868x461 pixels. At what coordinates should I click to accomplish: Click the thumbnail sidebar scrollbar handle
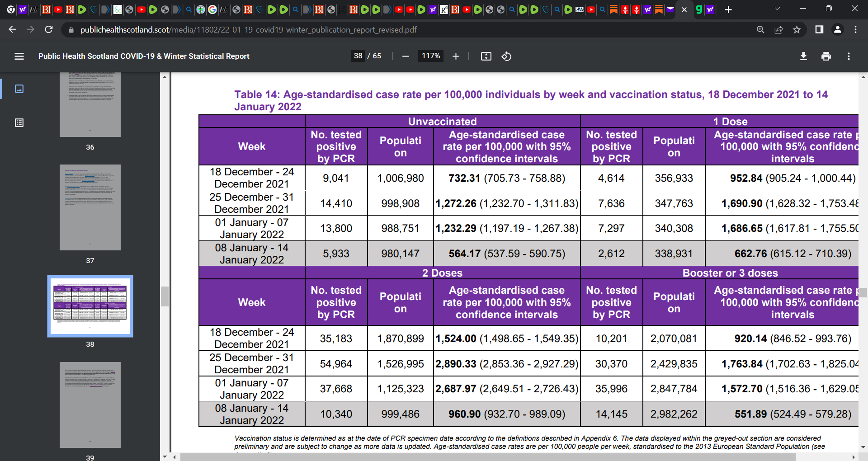tap(165, 296)
